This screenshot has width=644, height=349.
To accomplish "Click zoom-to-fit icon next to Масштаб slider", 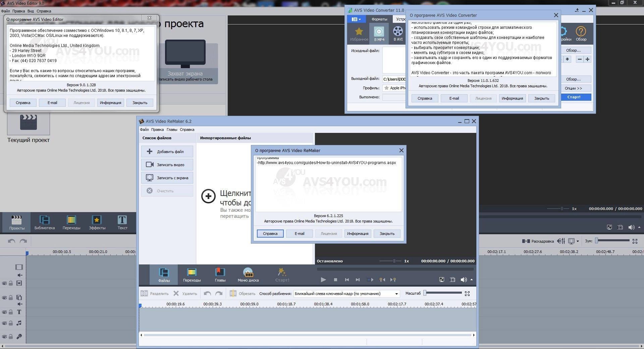I will [467, 294].
